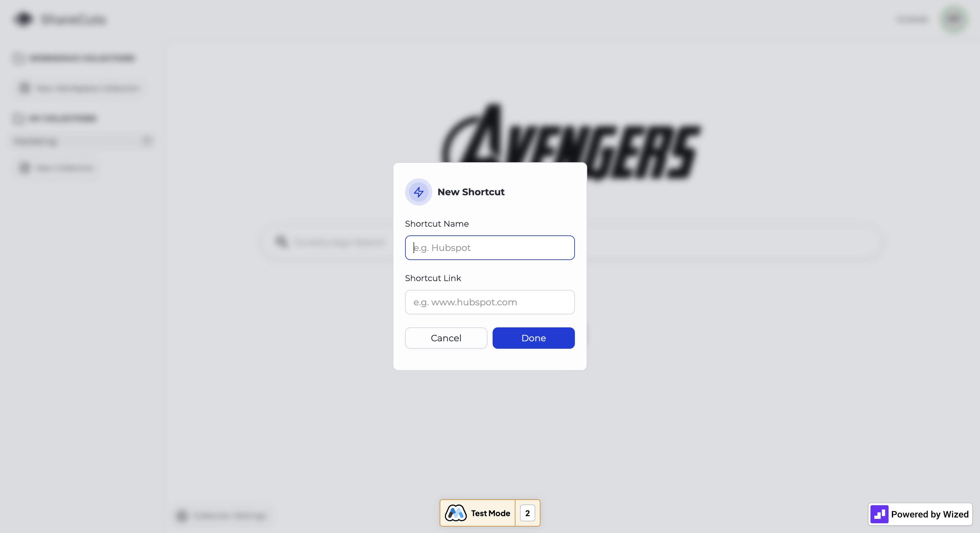Focus the Shortcut Name input field
Image resolution: width=980 pixels, height=533 pixels.
[x=490, y=248]
